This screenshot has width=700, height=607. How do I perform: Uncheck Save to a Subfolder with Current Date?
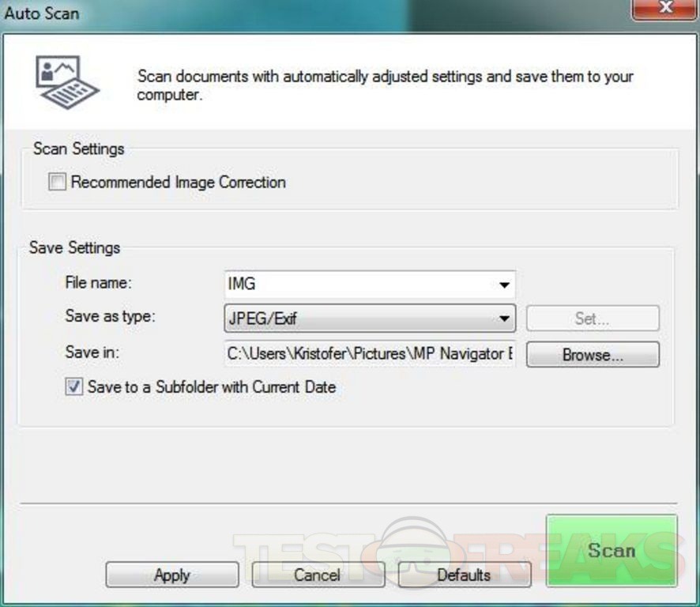point(73,387)
